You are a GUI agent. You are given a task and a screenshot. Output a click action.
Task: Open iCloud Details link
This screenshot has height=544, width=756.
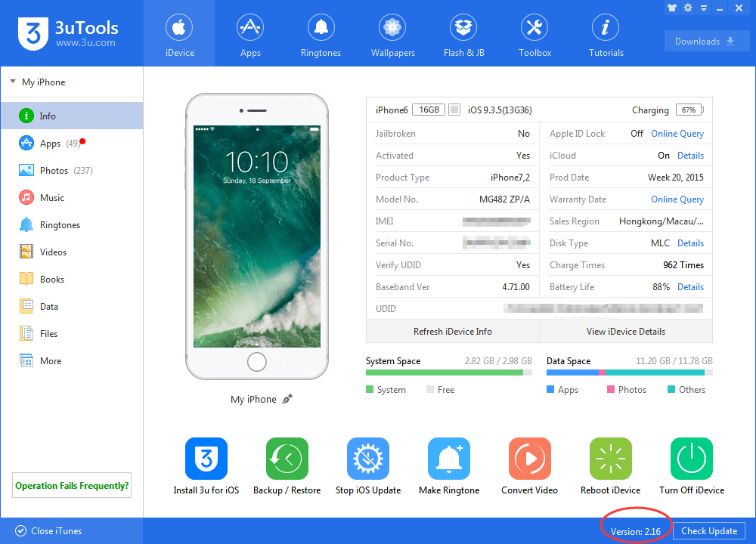pos(690,155)
